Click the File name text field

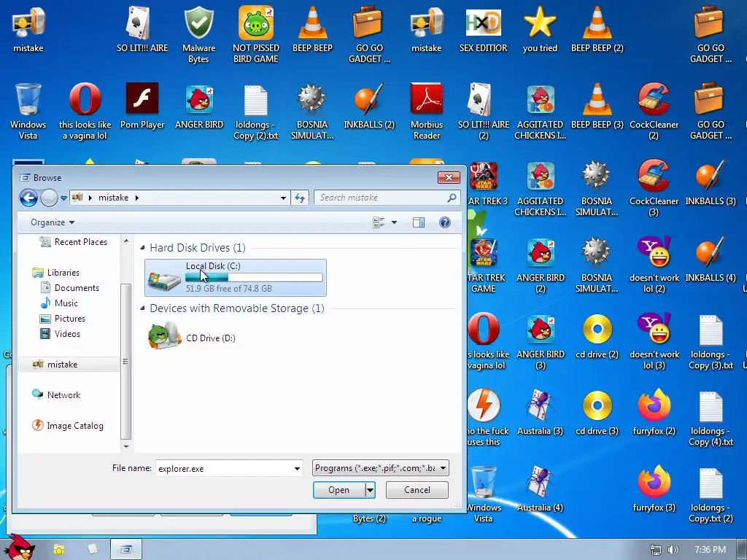[224, 469]
